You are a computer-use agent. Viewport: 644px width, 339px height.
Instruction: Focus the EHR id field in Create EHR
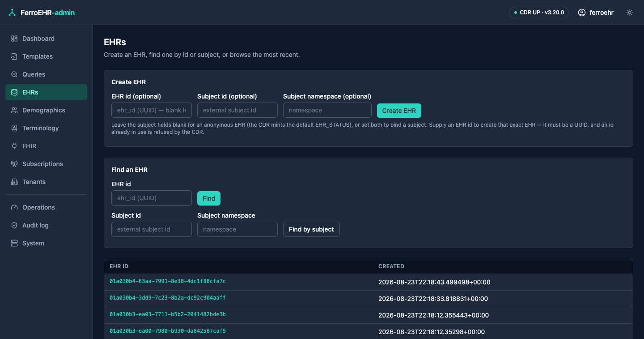(152, 110)
